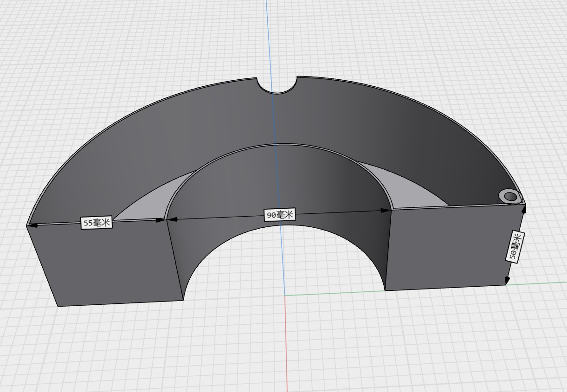This screenshot has height=392, width=567.
Task: Select the 55毫米 dimension label
Action: pyautogui.click(x=97, y=223)
